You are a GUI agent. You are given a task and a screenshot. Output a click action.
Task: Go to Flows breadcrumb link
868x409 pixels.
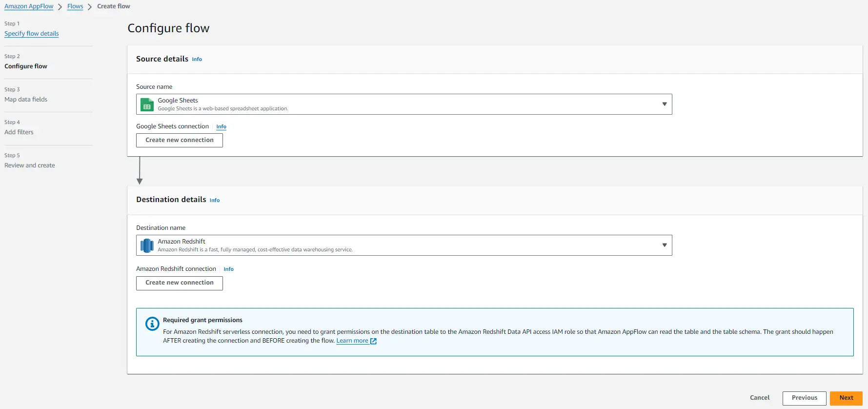click(x=75, y=6)
